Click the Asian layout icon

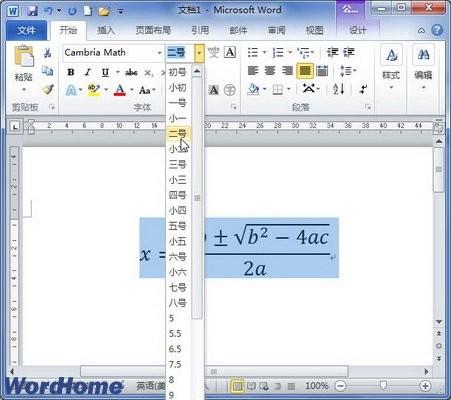tap(309, 89)
